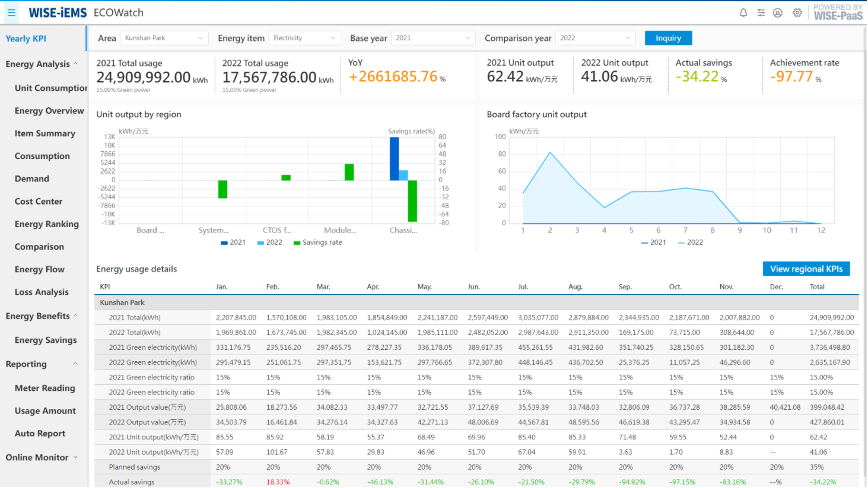
Task: Open the settings gear icon
Action: coord(797,12)
